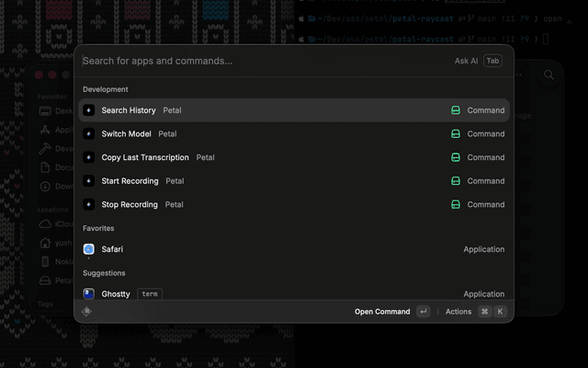The image size is (588, 368).
Task: Open the Actions menu in bottom bar
Action: click(x=458, y=312)
